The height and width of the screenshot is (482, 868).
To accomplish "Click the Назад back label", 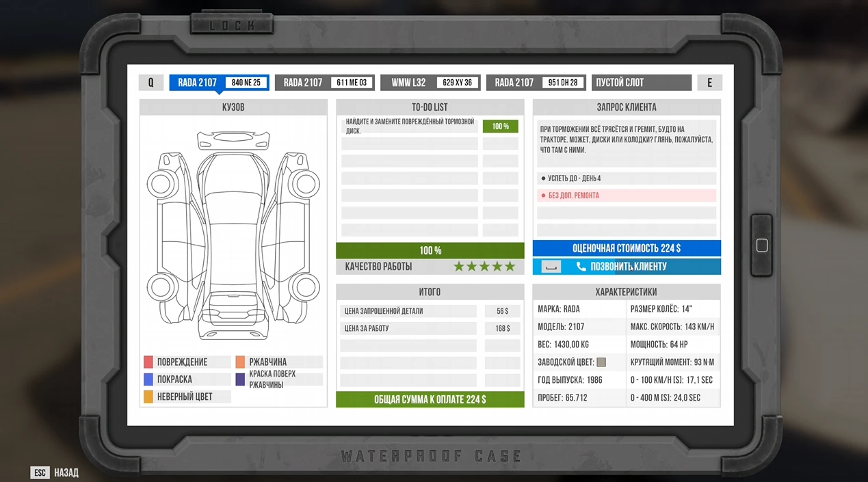I will tap(66, 472).
